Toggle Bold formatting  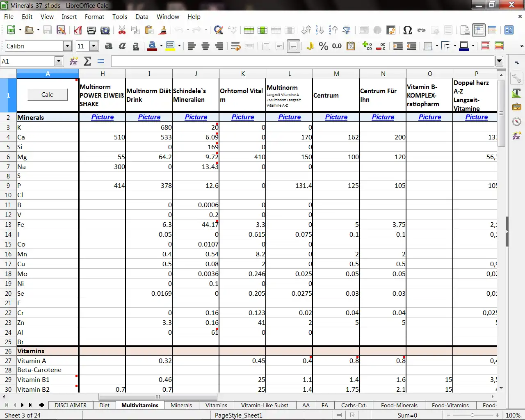(x=108, y=46)
